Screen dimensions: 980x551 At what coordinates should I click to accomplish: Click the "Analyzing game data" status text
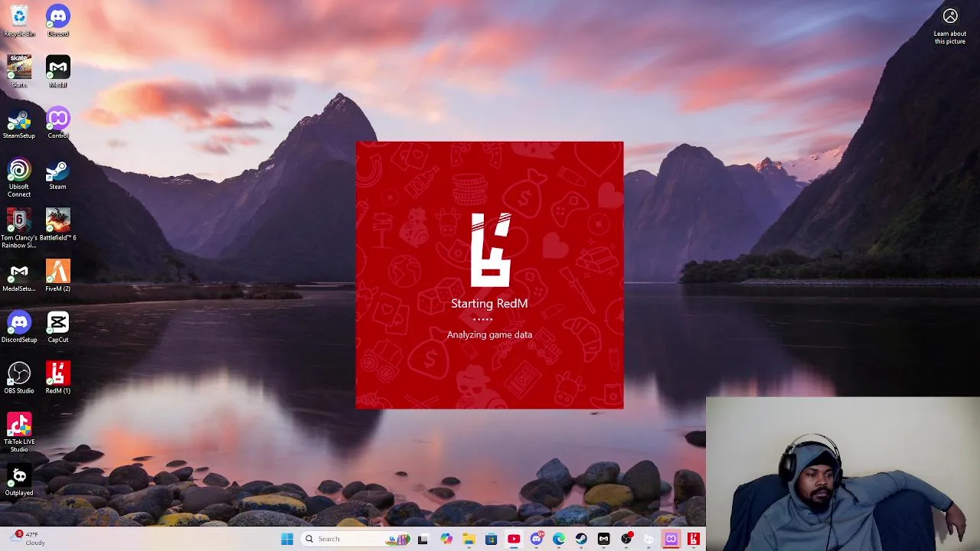[489, 334]
